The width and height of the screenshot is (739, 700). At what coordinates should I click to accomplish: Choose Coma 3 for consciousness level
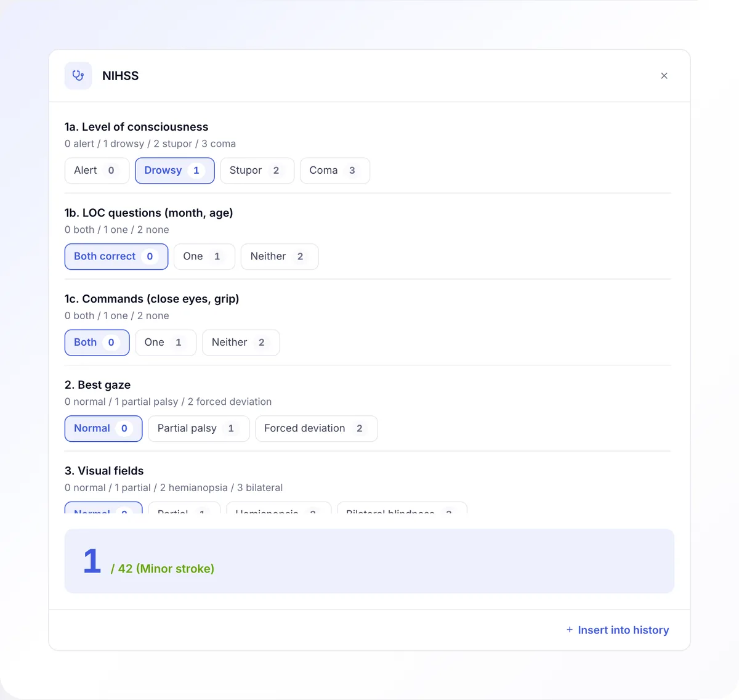(335, 171)
